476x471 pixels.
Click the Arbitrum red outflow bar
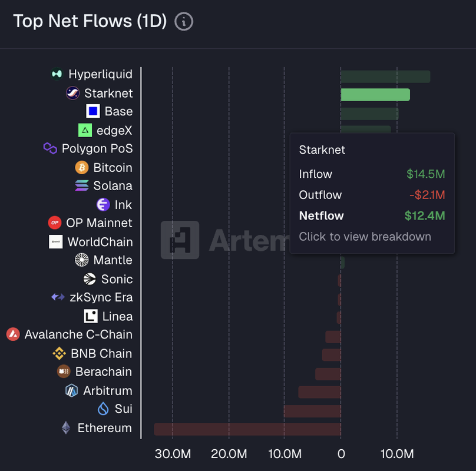[319, 392]
